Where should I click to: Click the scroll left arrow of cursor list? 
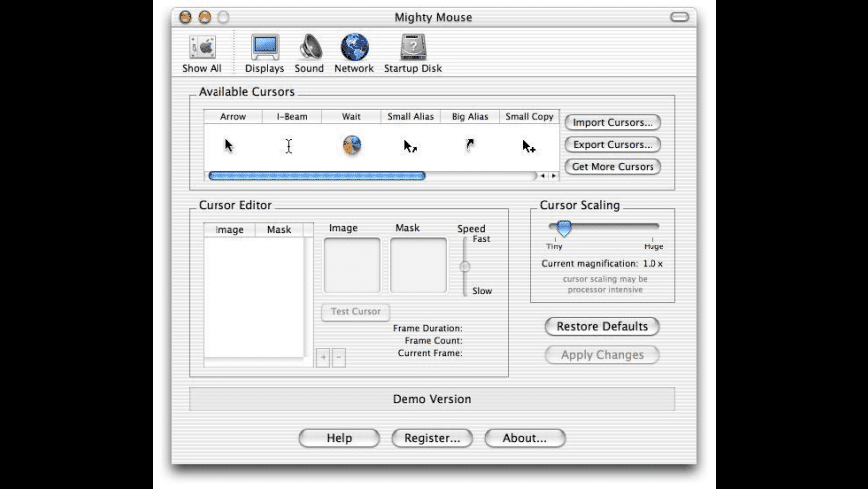[543, 176]
